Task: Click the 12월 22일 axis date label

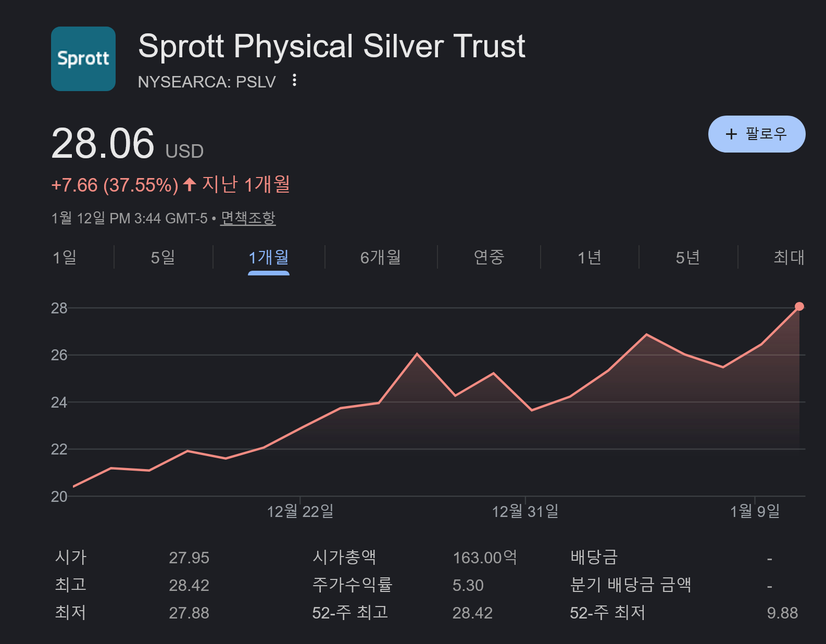Action: pos(300,512)
